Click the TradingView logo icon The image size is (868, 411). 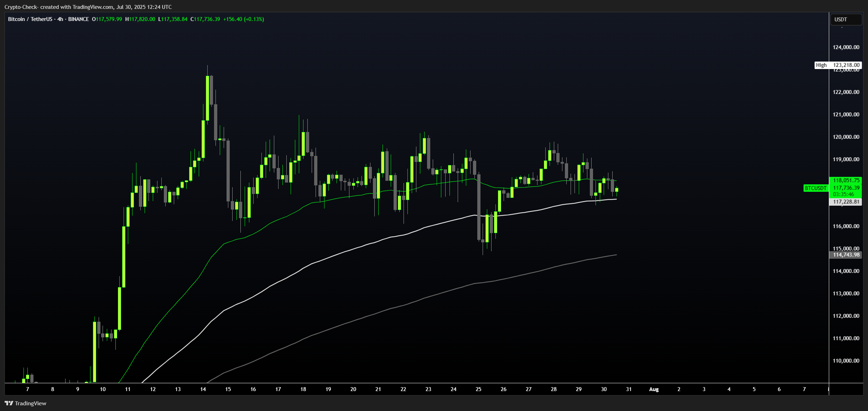point(9,403)
